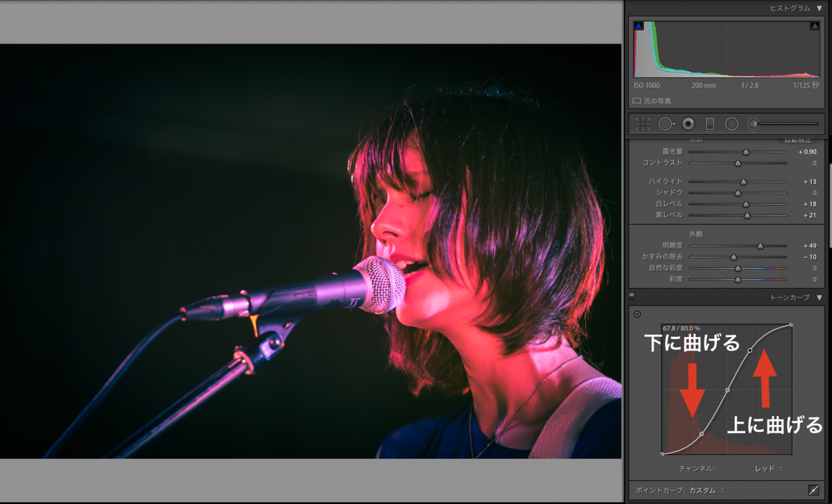The width and height of the screenshot is (832, 504).
Task: Select the Red Eye Correction tool
Action: point(688,124)
